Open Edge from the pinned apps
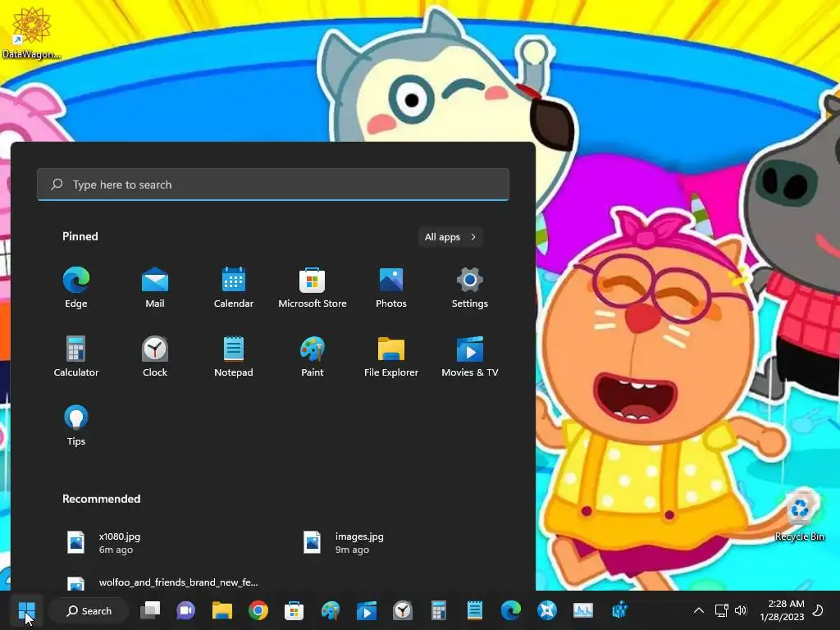840x630 pixels. click(76, 288)
